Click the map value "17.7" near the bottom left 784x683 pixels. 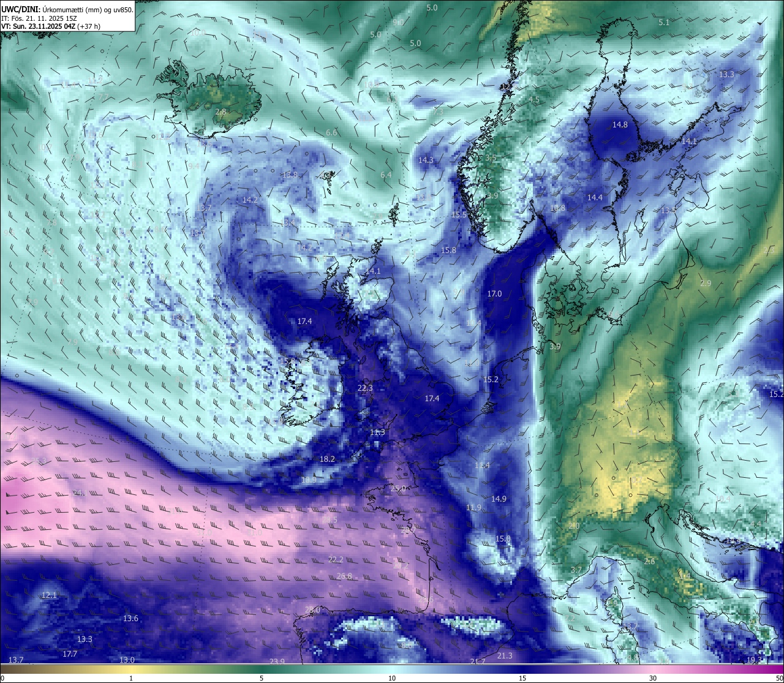point(70,654)
